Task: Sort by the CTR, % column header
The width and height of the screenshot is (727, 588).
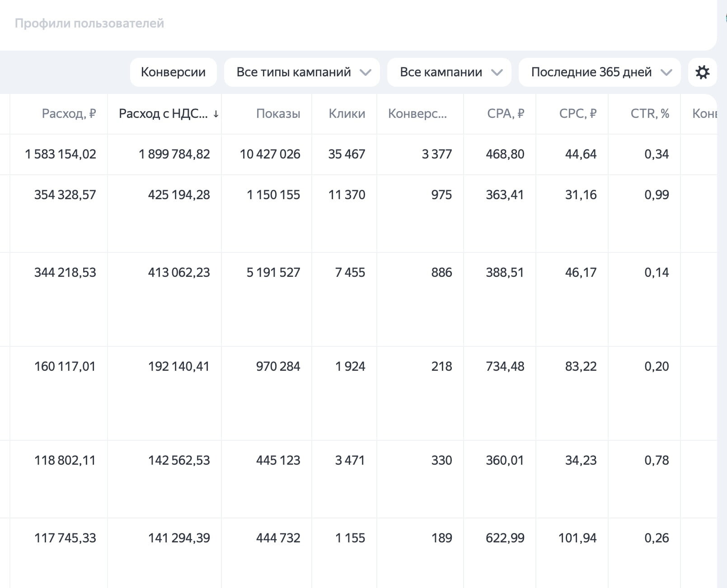Action: point(650,113)
